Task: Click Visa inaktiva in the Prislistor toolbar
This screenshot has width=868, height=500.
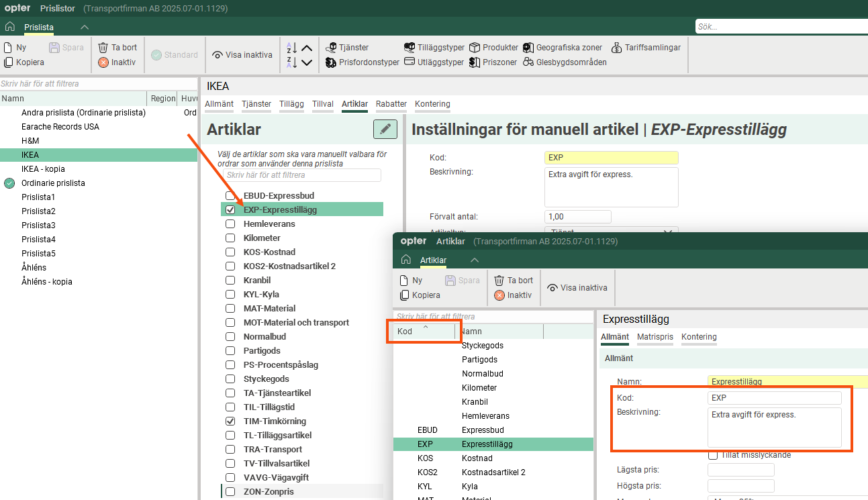Action: click(242, 55)
